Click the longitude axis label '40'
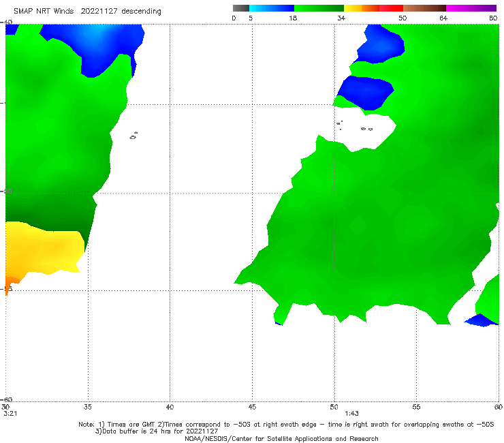This screenshot has width=504, height=443. pyautogui.click(x=170, y=407)
